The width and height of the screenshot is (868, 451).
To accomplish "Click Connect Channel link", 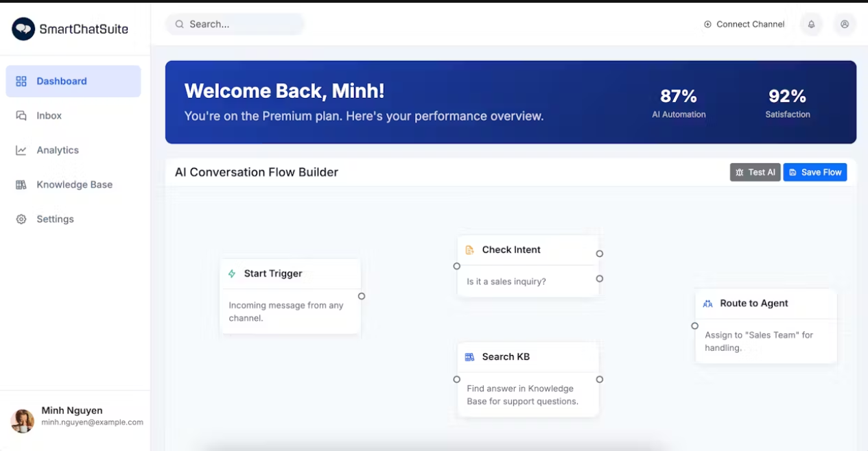I will click(744, 24).
